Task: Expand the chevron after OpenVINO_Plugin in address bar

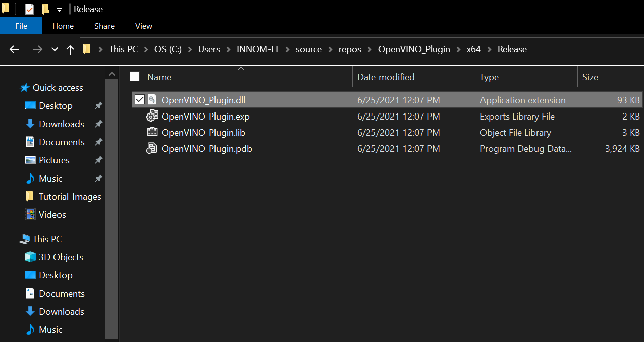Action: 459,49
